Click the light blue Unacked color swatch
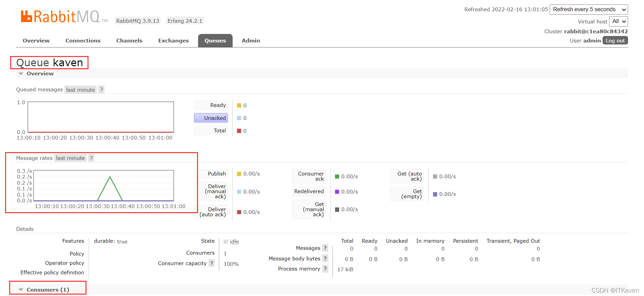 [x=239, y=118]
